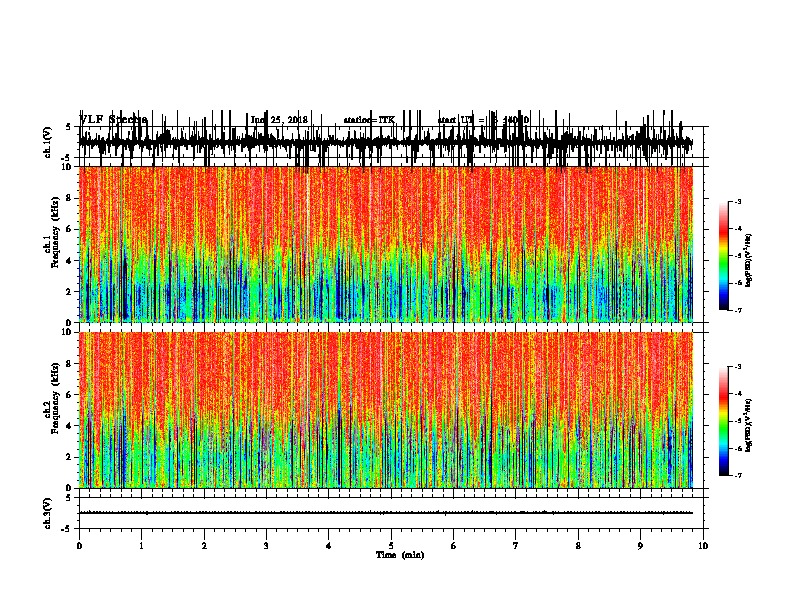Click the time axis tick label 0
Image resolution: width=792 pixels, height=612 pixels.
pos(79,546)
